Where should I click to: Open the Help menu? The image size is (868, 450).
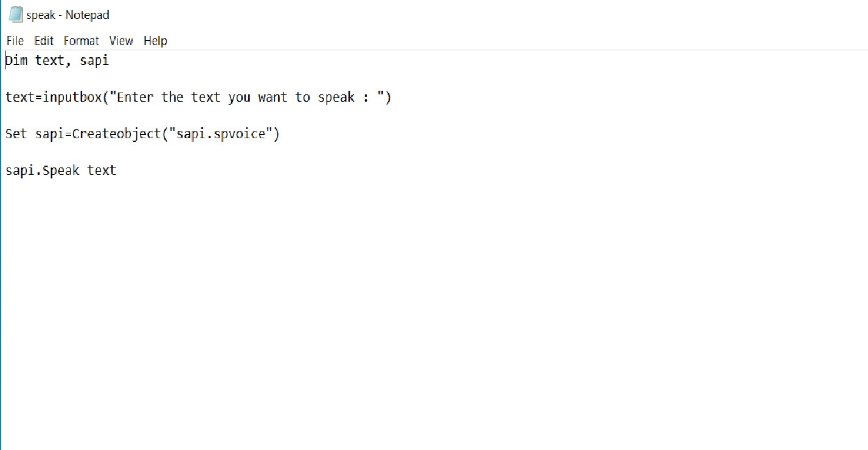pyautogui.click(x=155, y=41)
